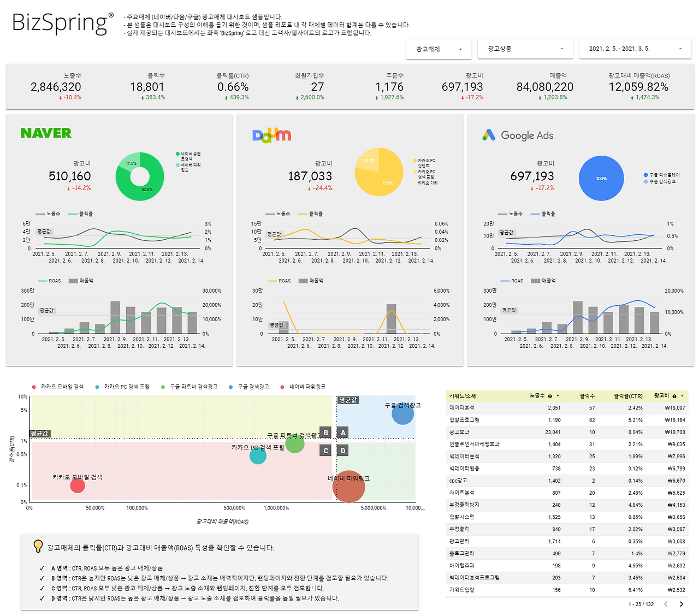Open the date range 2021. 2. 5. - 2021. 3. 5. picker
Viewport: 699px width, 616px height.
[636, 49]
